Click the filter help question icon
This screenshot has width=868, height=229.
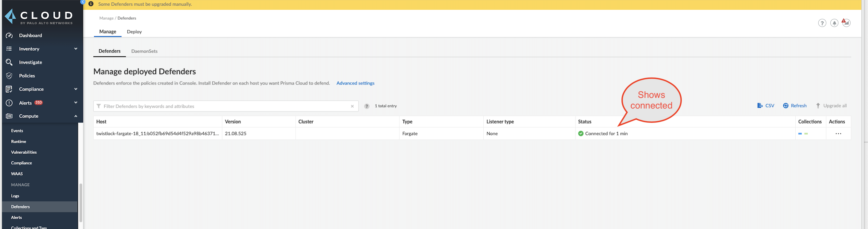coord(367,106)
